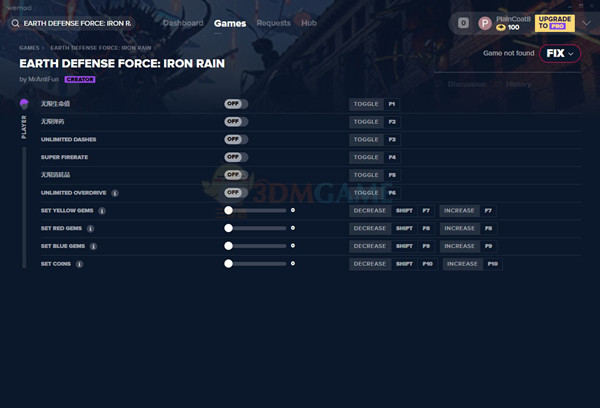Enable Super Firerate switch

(x=236, y=157)
